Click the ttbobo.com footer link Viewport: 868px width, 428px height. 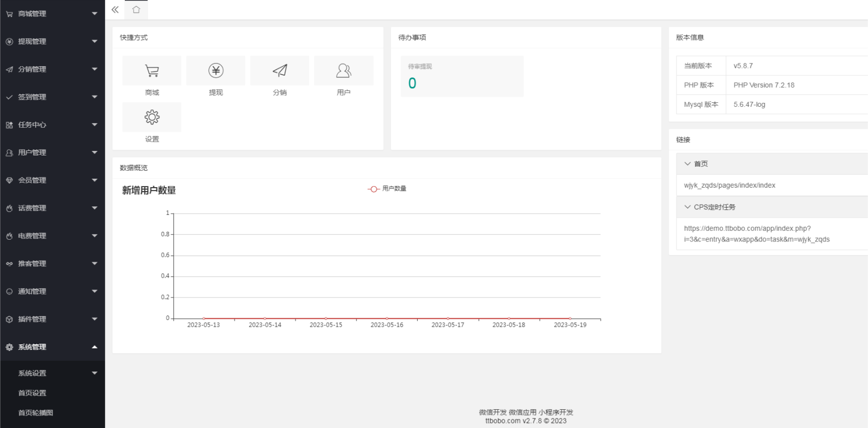502,421
